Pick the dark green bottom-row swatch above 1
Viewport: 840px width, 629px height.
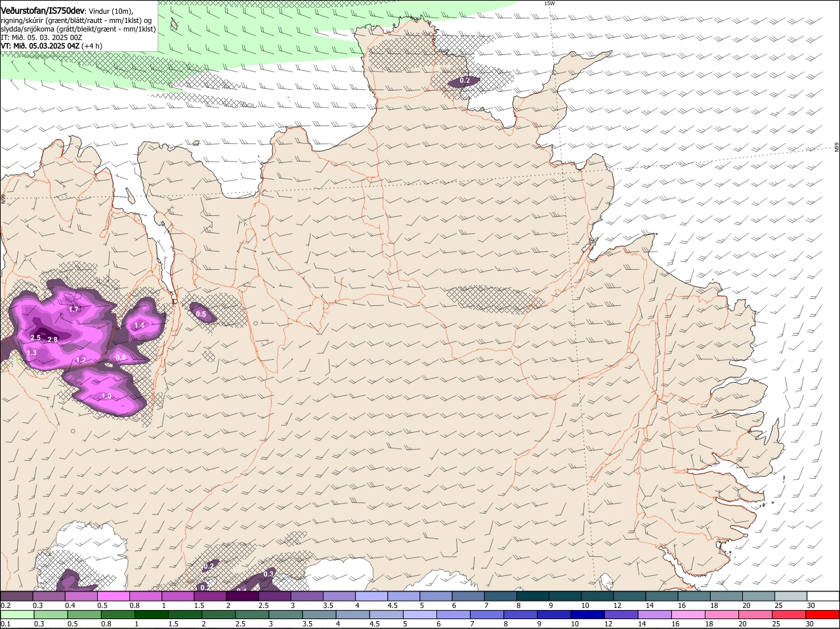(152, 615)
